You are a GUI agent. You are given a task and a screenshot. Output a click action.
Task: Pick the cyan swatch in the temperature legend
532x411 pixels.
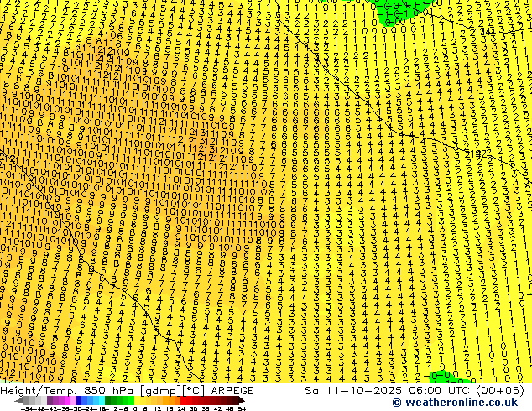pyautogui.click(x=102, y=400)
